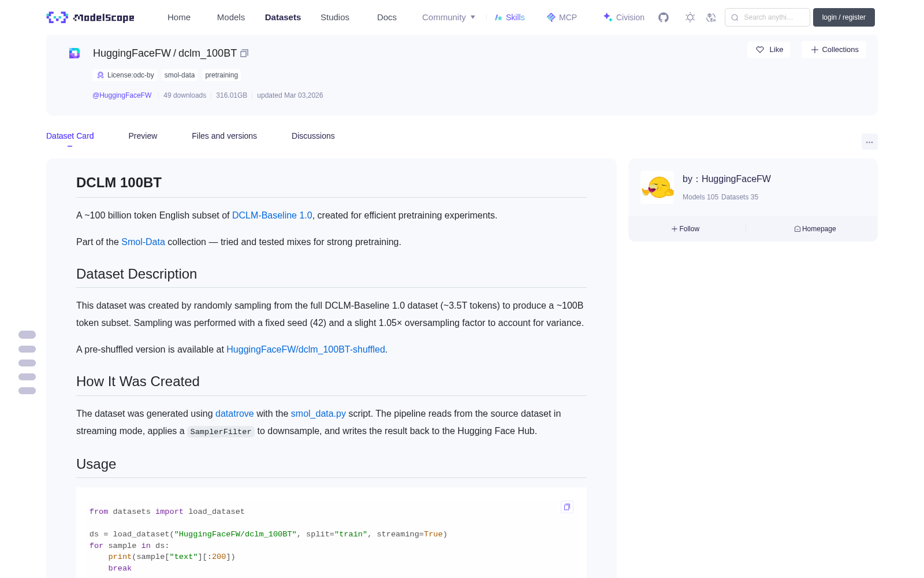The image size is (924, 578).
Task: Follow the HuggingFaceFW author
Action: click(685, 229)
